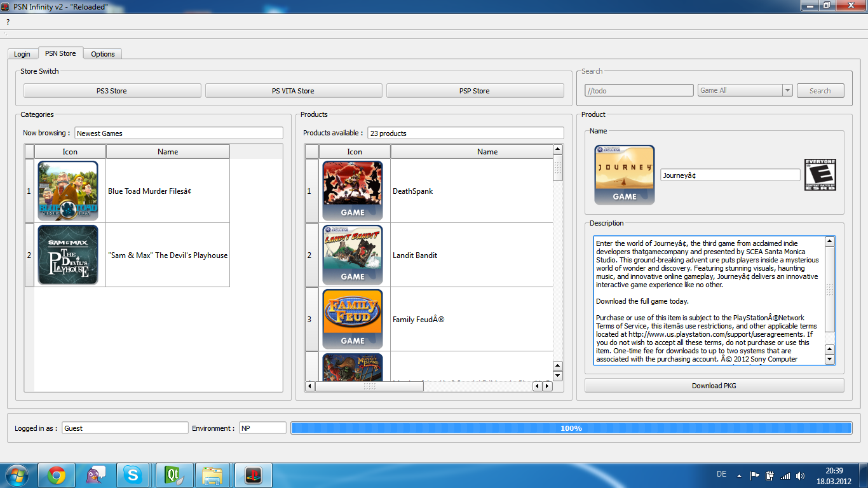Select "Sam & Max" The Devil's Playhouse name
868x488 pixels.
(x=168, y=255)
